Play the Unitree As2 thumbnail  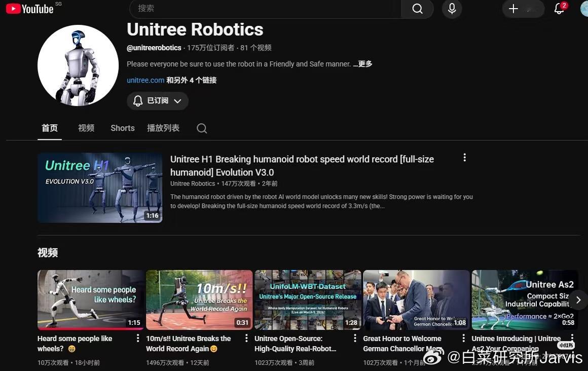point(525,300)
